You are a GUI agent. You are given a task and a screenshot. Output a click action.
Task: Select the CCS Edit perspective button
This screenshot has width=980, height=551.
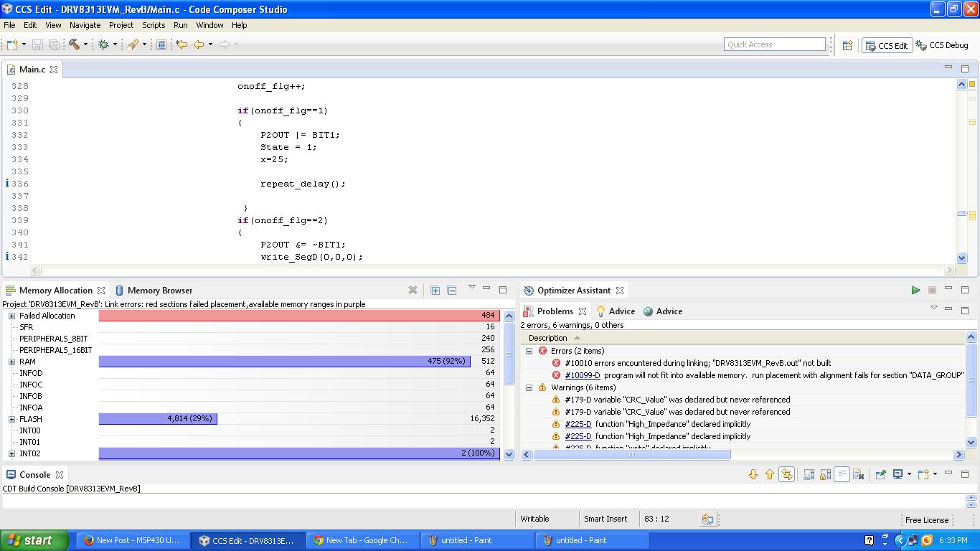click(887, 45)
